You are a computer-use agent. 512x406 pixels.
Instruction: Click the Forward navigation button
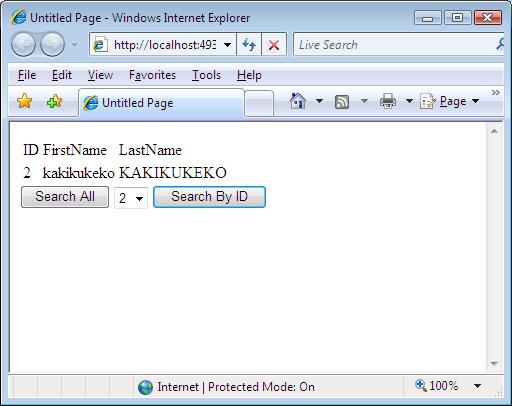[52, 44]
